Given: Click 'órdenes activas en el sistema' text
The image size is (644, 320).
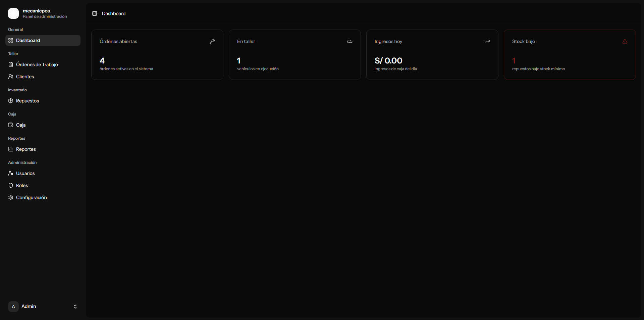Looking at the screenshot, I should click(126, 69).
